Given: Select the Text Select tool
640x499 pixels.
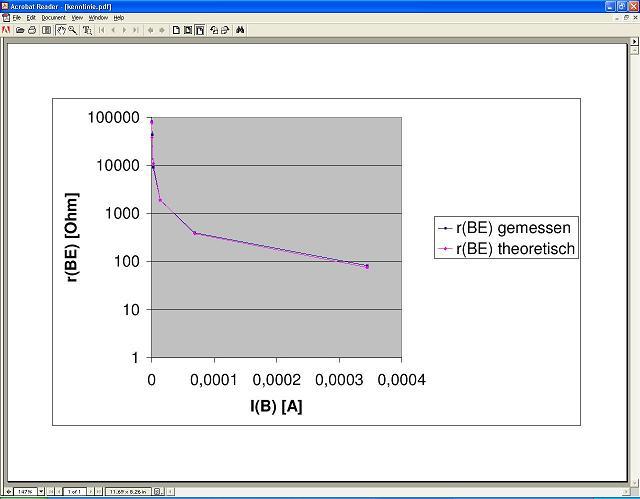Looking at the screenshot, I should (87, 30).
